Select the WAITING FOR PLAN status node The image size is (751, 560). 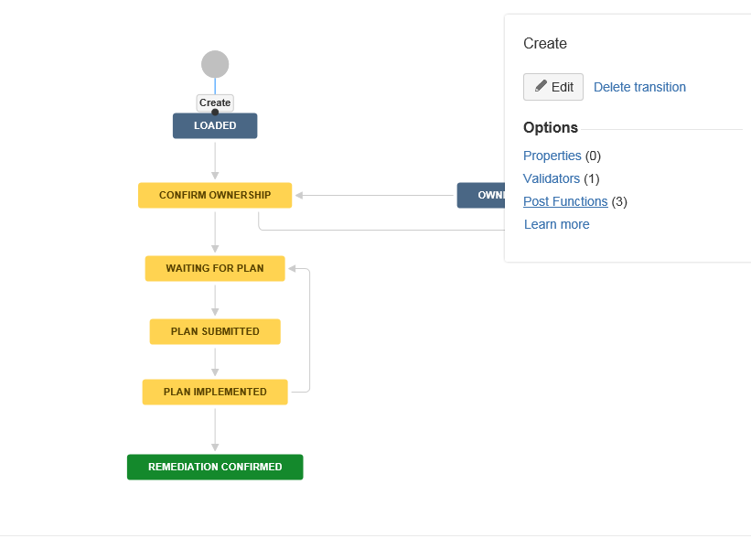(215, 268)
